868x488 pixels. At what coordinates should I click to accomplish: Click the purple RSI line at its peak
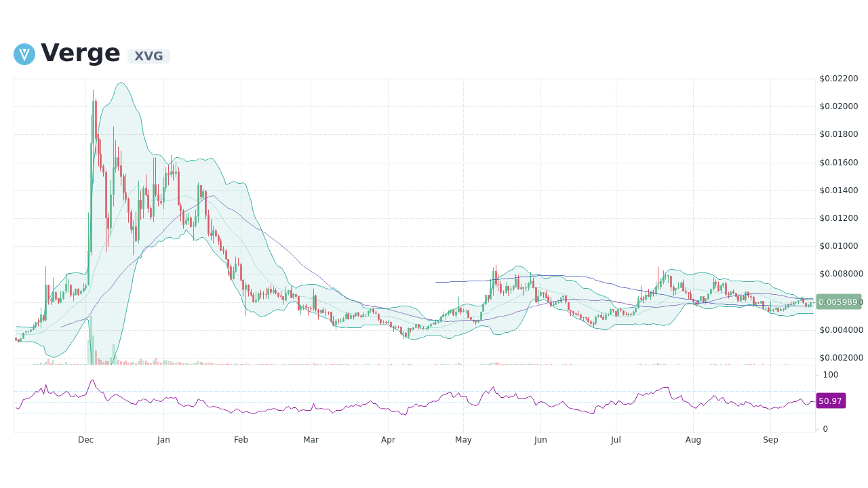click(94, 381)
